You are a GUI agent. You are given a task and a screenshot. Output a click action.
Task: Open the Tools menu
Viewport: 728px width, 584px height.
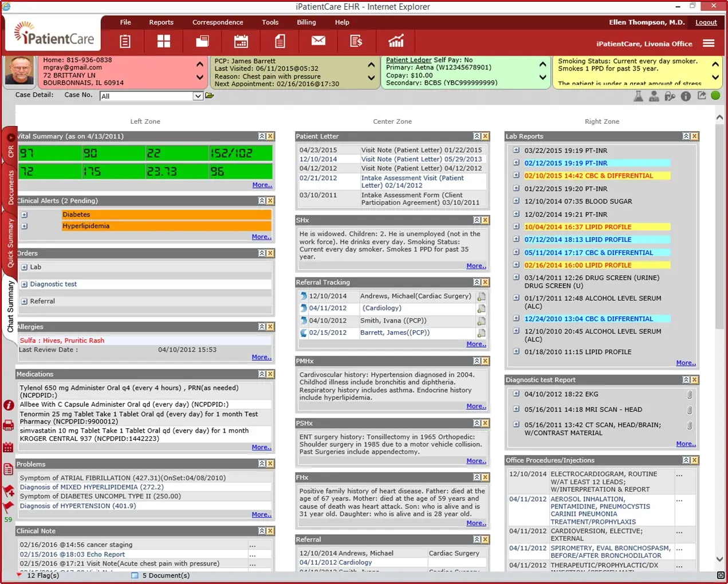(x=270, y=22)
